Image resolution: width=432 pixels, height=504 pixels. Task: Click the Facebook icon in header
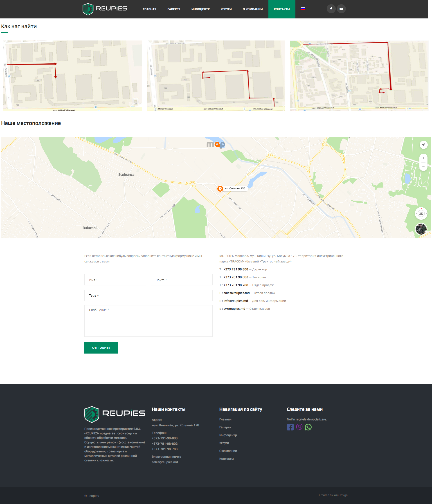pos(331,9)
